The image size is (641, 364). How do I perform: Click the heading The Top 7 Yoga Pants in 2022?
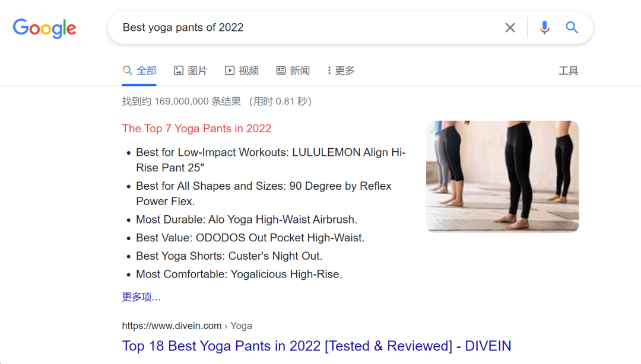[x=196, y=129]
